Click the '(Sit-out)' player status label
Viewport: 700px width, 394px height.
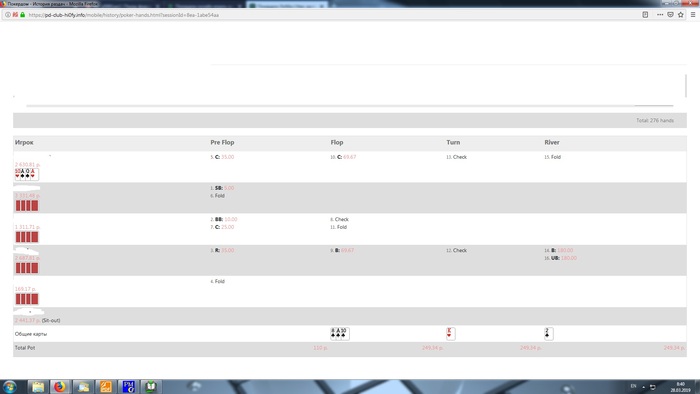click(51, 320)
